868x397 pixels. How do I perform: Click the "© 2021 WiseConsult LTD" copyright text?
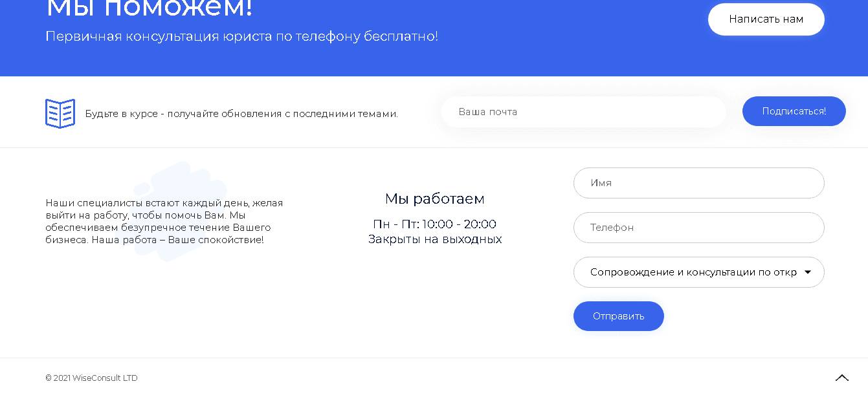(91, 378)
